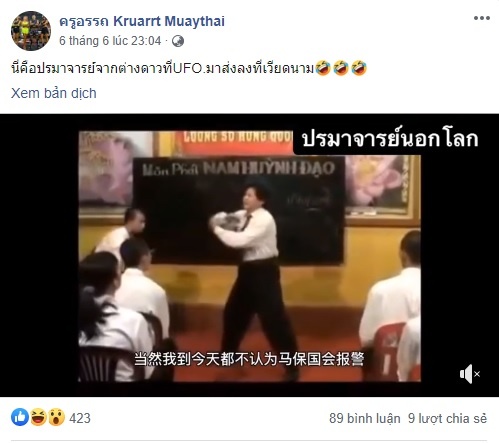
Task: Open the 9 lượt chia sẻ shares list
Action: [x=448, y=418]
